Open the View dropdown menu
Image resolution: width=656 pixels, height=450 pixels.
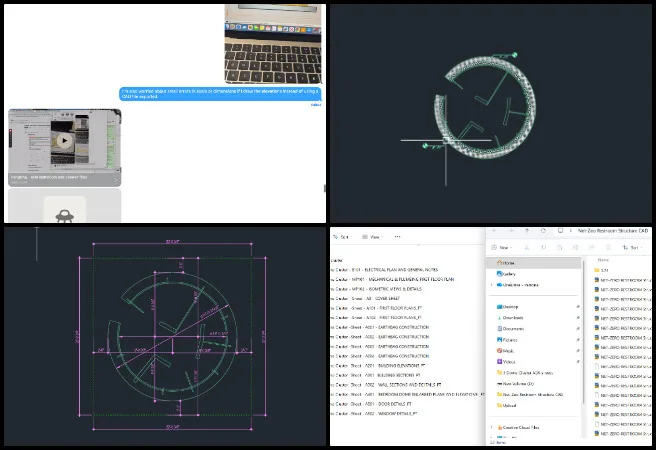pos(374,237)
